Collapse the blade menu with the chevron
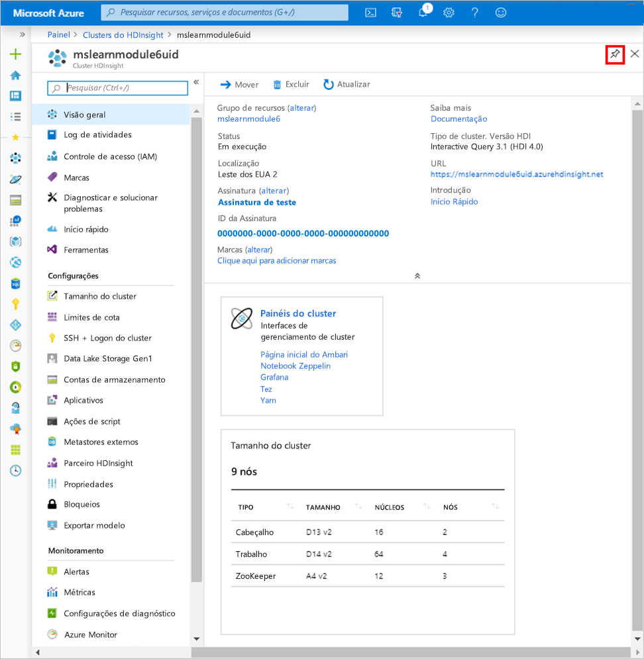644x659 pixels. tap(195, 83)
